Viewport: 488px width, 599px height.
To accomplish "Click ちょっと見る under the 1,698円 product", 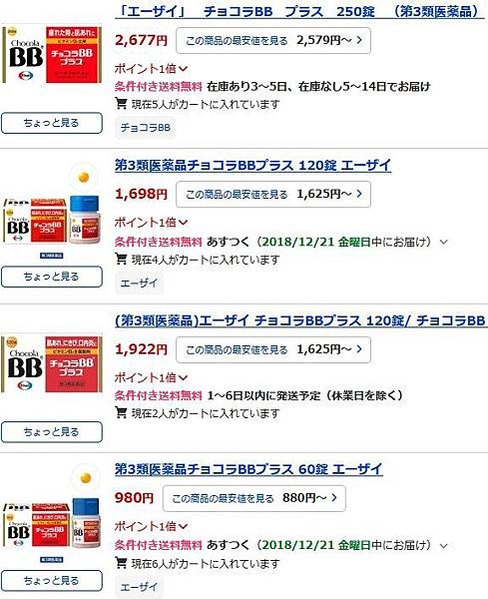I will point(52,277).
